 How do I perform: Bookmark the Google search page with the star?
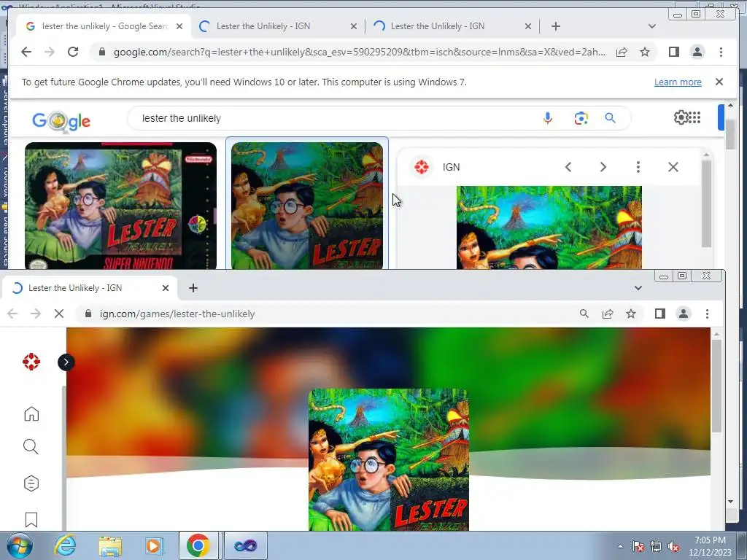pyautogui.click(x=645, y=52)
